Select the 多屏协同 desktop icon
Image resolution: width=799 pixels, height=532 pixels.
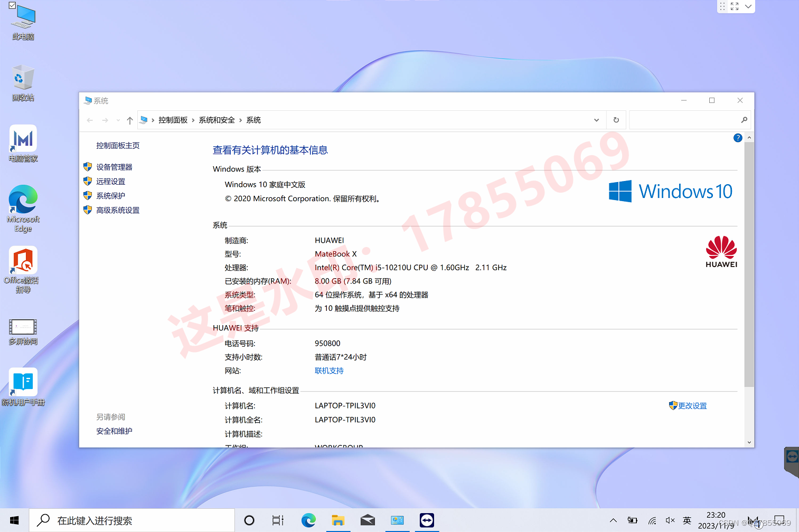click(23, 331)
